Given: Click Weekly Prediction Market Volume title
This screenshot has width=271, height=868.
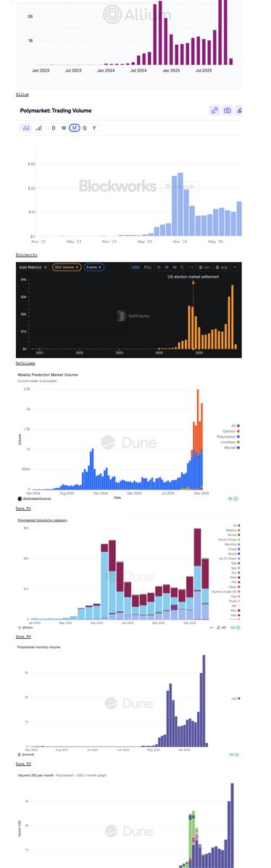Looking at the screenshot, I should click(47, 375).
